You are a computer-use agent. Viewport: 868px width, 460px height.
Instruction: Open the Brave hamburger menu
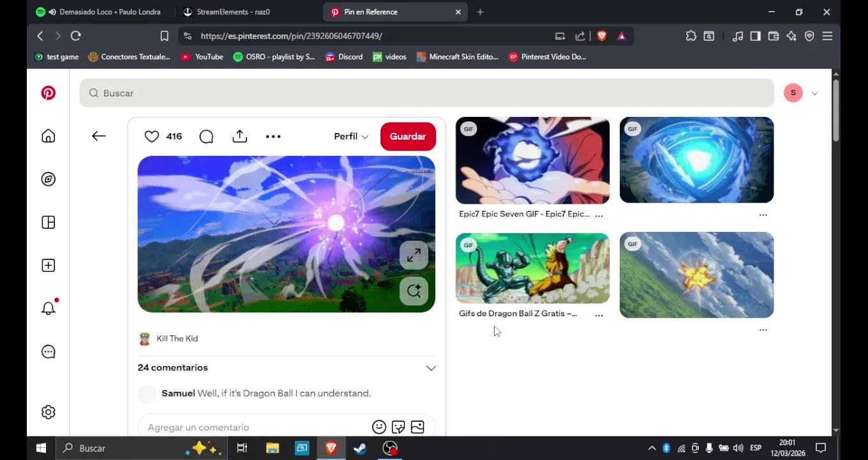coord(827,36)
